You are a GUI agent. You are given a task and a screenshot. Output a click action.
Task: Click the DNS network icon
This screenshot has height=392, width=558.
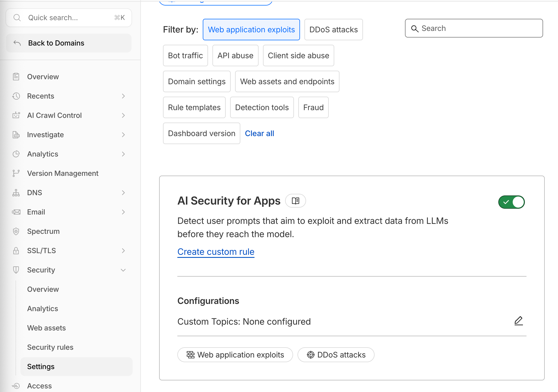[x=16, y=193]
